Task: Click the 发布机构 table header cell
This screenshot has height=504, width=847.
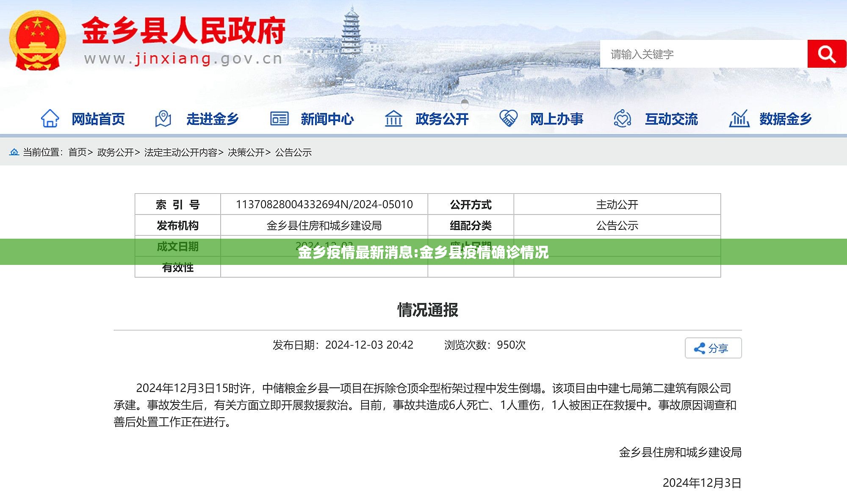Action: tap(178, 226)
